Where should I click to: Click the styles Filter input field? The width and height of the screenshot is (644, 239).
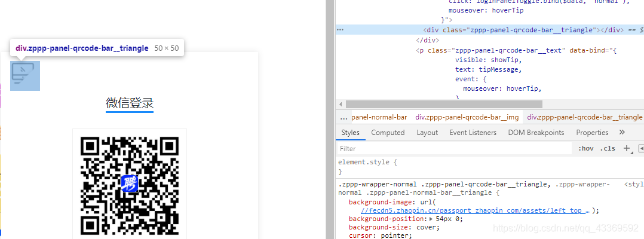coord(454,148)
